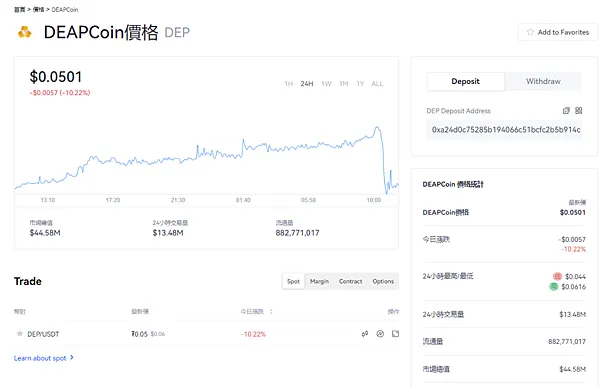The height and width of the screenshot is (387, 600).
Task: Click the DEAPCoin gold logo icon
Action: point(24,32)
